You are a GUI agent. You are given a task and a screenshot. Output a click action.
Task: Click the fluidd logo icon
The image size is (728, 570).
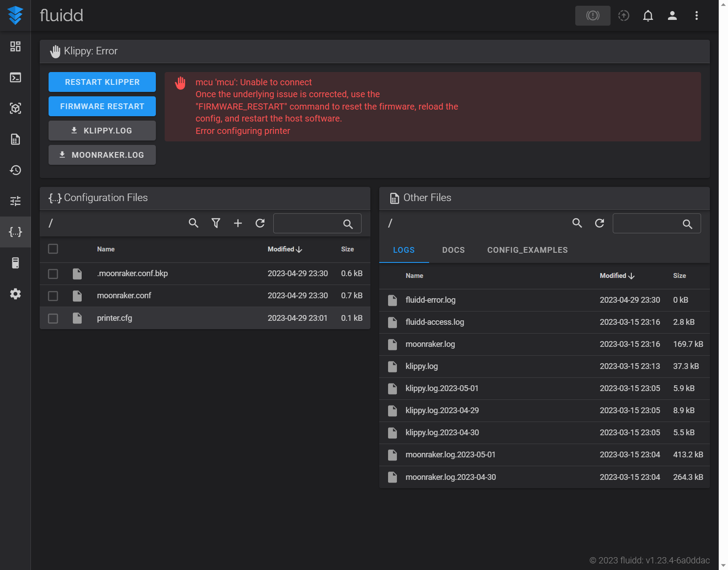pyautogui.click(x=15, y=15)
